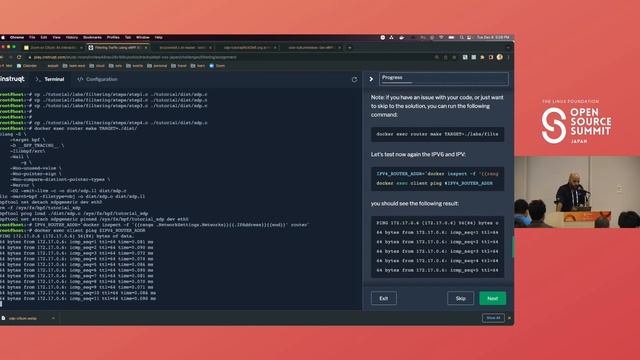Open the Bookmarks menu
Viewport: 640px width, 360px height.
point(92,38)
